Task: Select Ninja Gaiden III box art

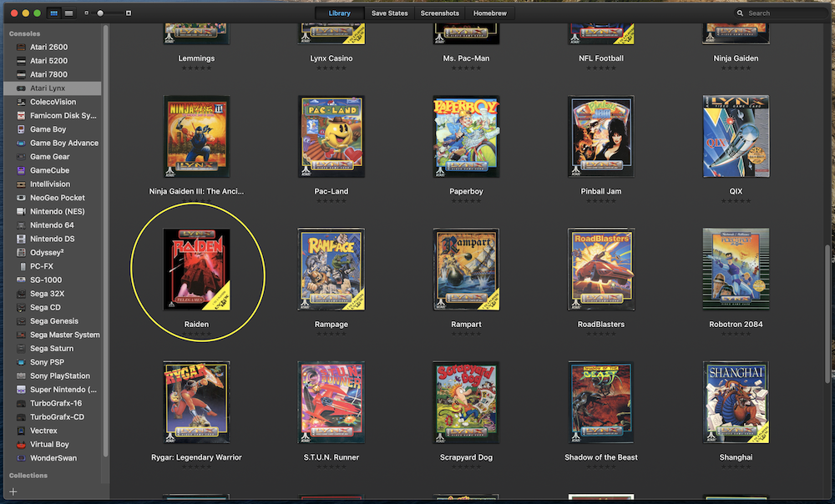Action: (196, 136)
